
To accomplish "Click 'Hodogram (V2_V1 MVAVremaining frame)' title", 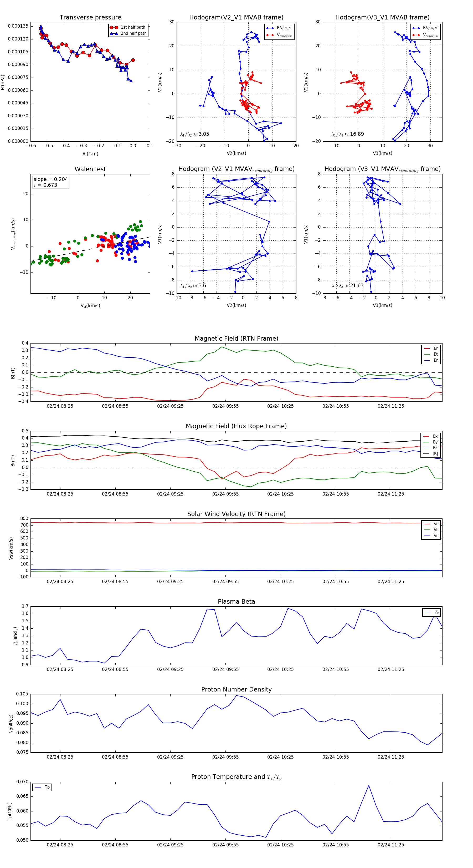I will [236, 169].
